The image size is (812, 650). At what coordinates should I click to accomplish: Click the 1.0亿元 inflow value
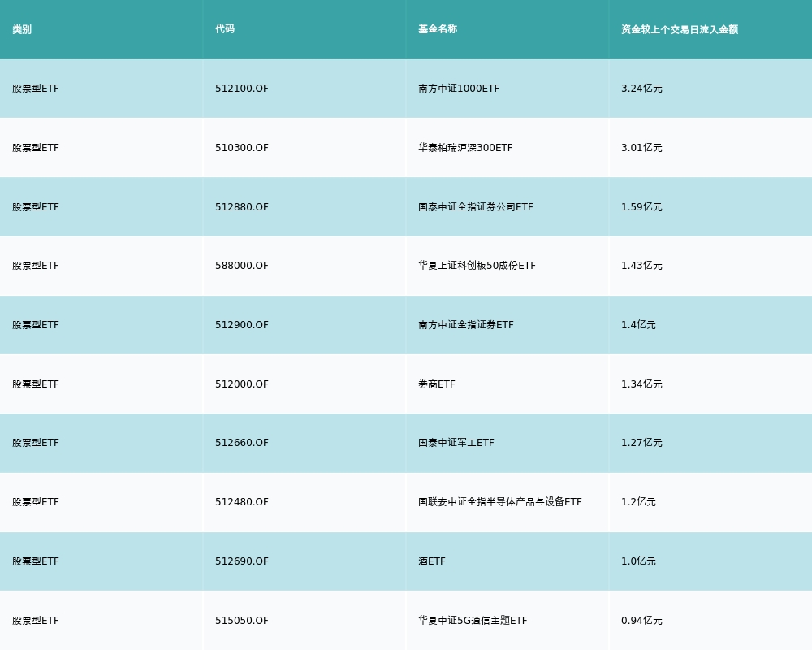click(x=638, y=561)
